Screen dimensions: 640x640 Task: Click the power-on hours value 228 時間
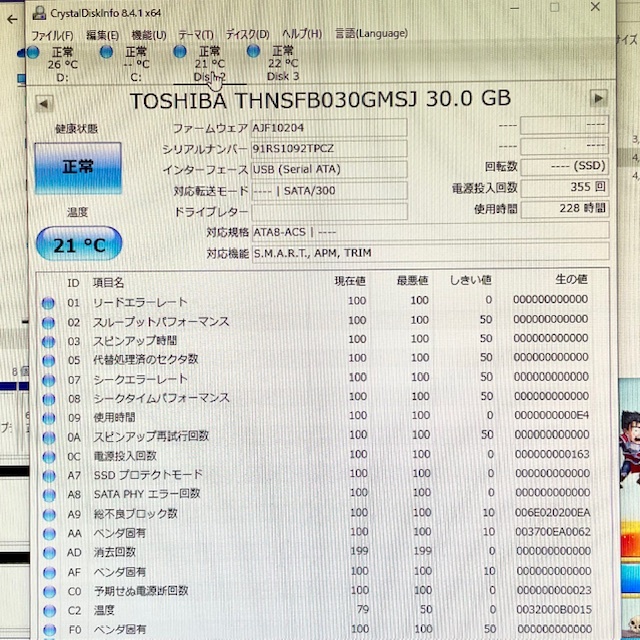(564, 208)
